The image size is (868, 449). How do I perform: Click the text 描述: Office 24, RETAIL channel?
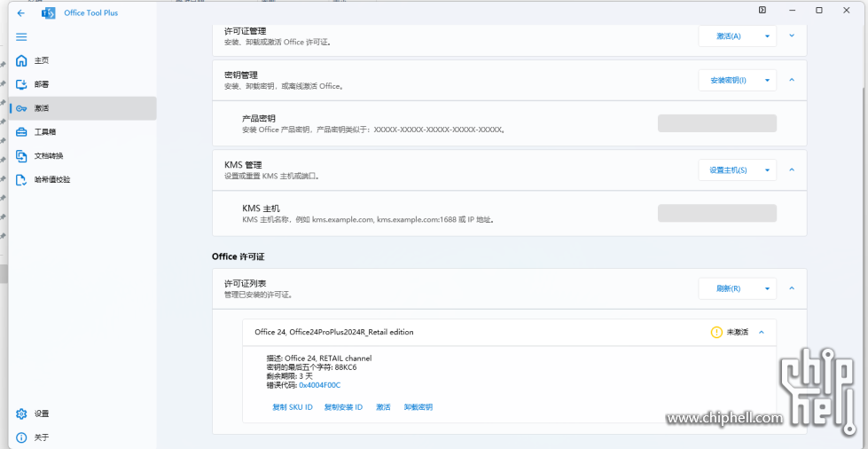[x=319, y=358]
